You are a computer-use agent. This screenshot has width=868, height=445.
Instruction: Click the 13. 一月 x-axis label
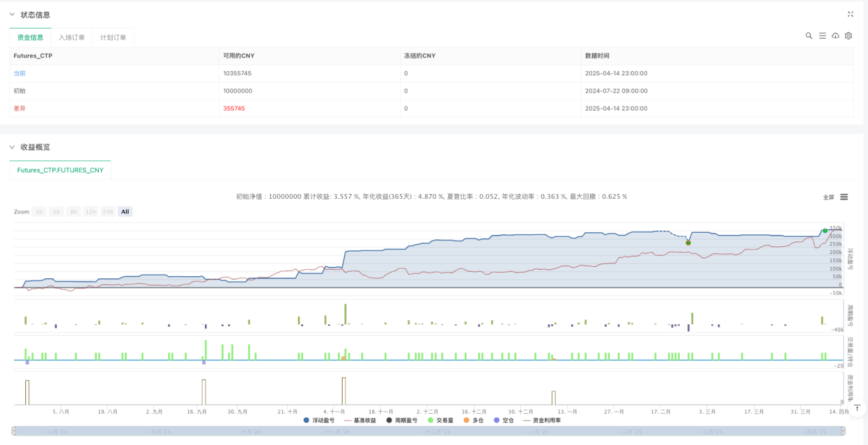coord(568,412)
